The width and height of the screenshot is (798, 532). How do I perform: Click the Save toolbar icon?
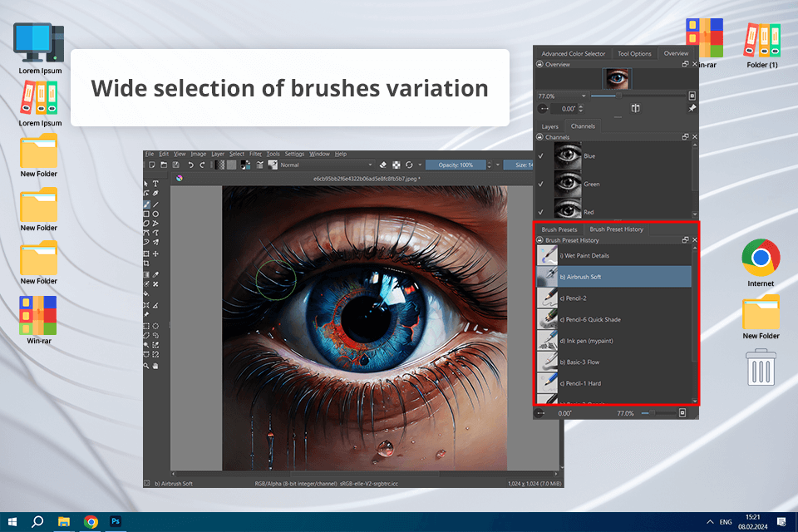[175, 165]
